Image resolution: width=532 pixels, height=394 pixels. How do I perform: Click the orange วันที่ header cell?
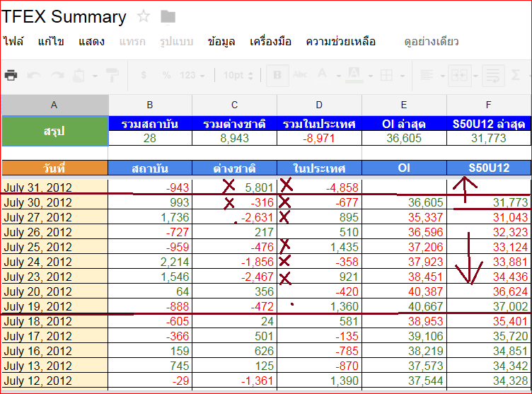(x=54, y=168)
